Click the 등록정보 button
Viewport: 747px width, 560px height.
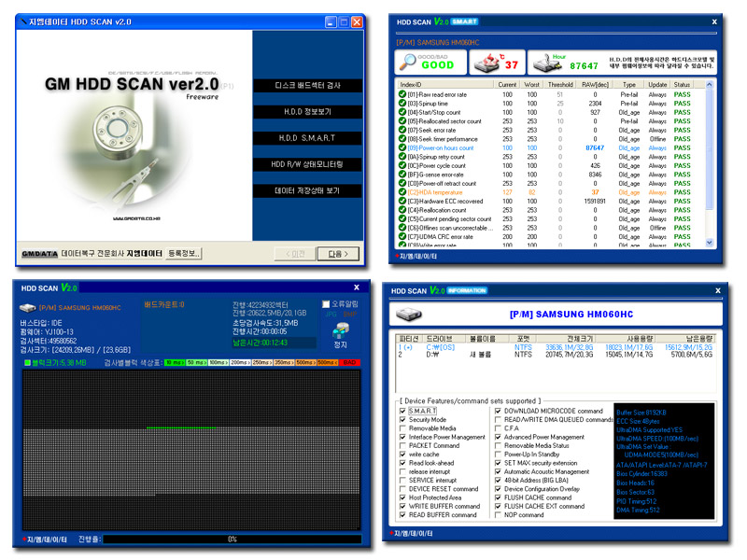184,253
